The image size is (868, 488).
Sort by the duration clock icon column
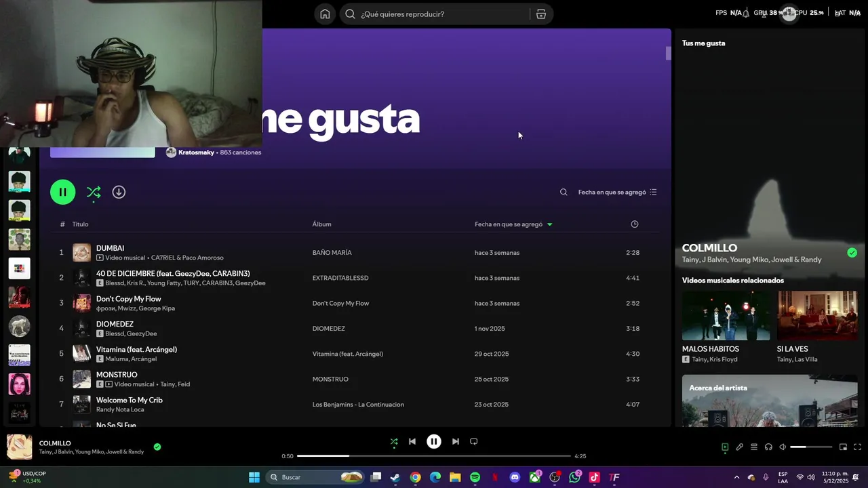[x=635, y=224]
